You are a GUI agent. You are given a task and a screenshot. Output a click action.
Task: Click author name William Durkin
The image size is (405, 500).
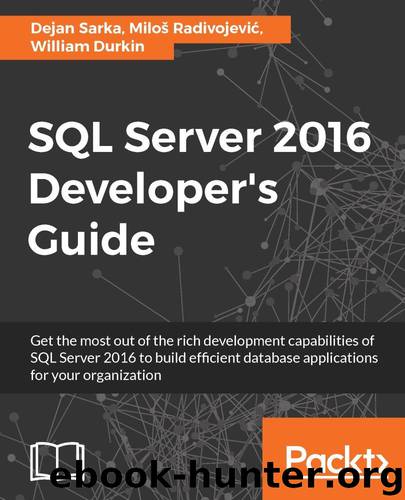(88, 46)
